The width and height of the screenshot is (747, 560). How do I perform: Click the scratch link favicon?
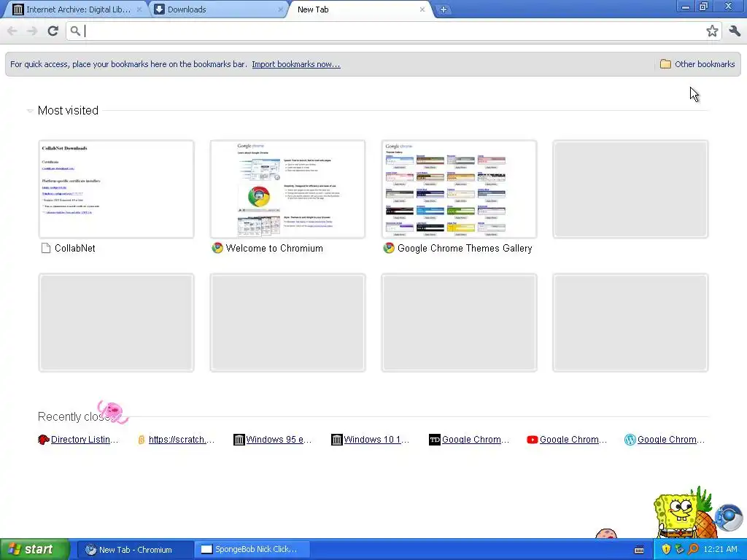[141, 440]
